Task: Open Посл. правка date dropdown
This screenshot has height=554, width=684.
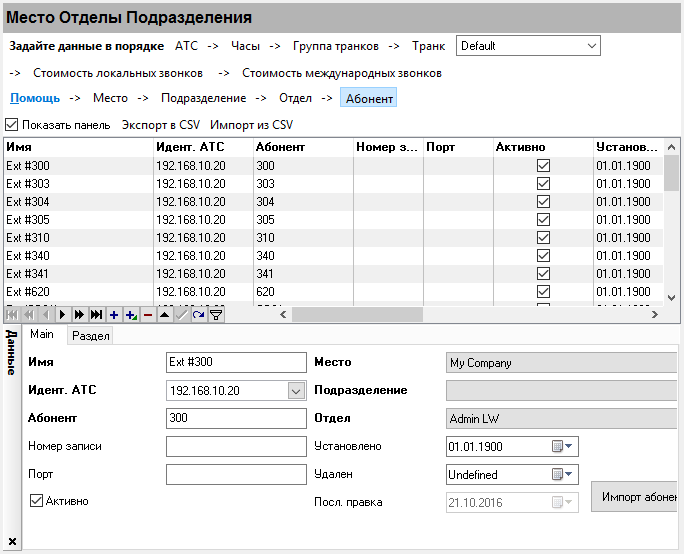Action: click(562, 502)
